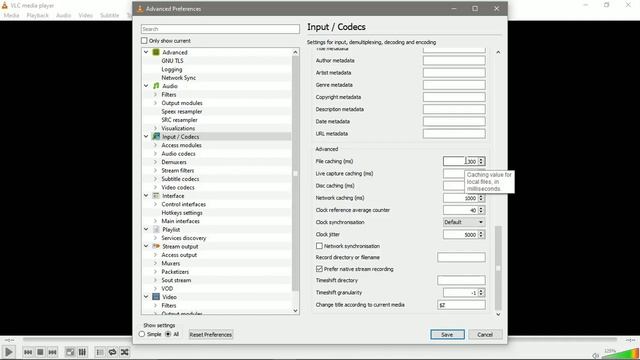Viewport: 640px width, 360px height.
Task: Skip to next media in VLC
Action: coord(52,352)
